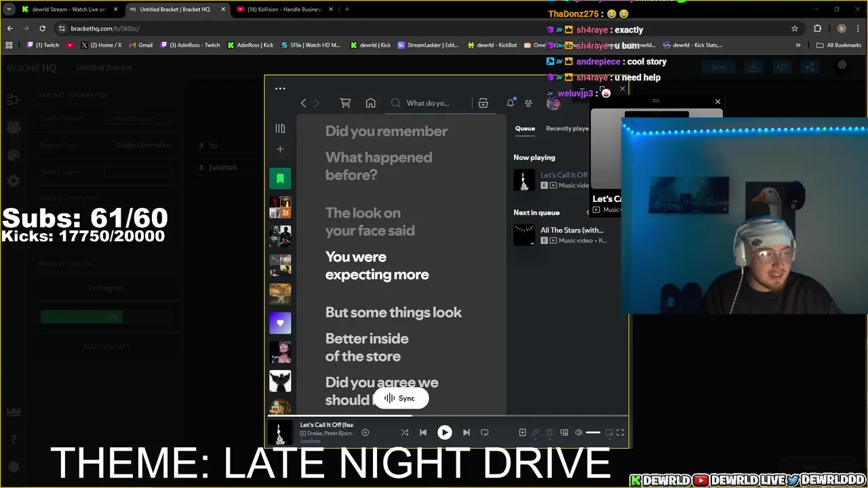
Task: Click the Spotify search field
Action: coord(428,103)
